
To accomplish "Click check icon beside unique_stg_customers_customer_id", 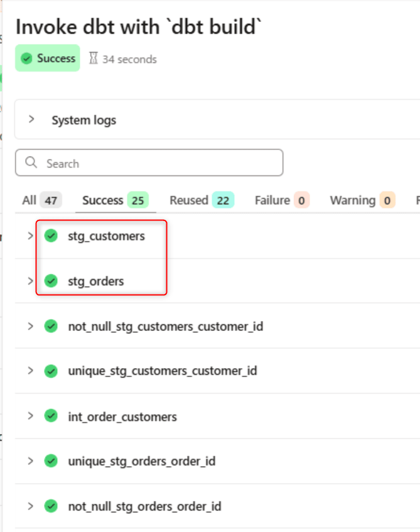I will coord(51,371).
